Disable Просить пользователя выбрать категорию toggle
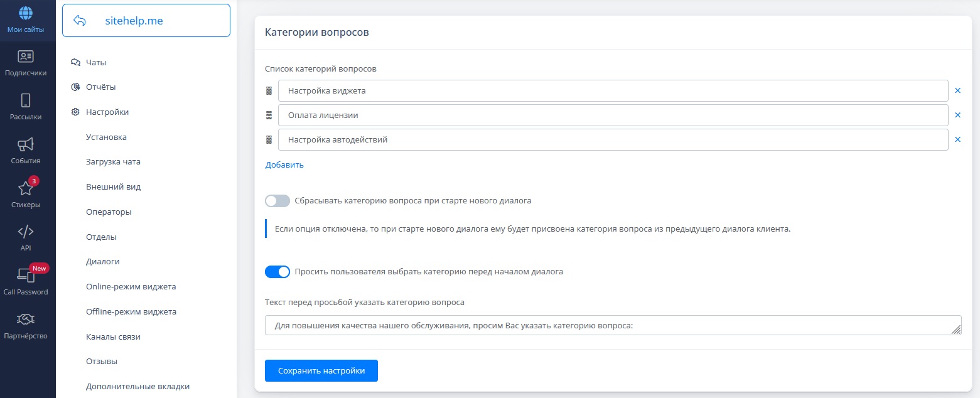Viewport: 980px width, 398px height. coord(277,272)
